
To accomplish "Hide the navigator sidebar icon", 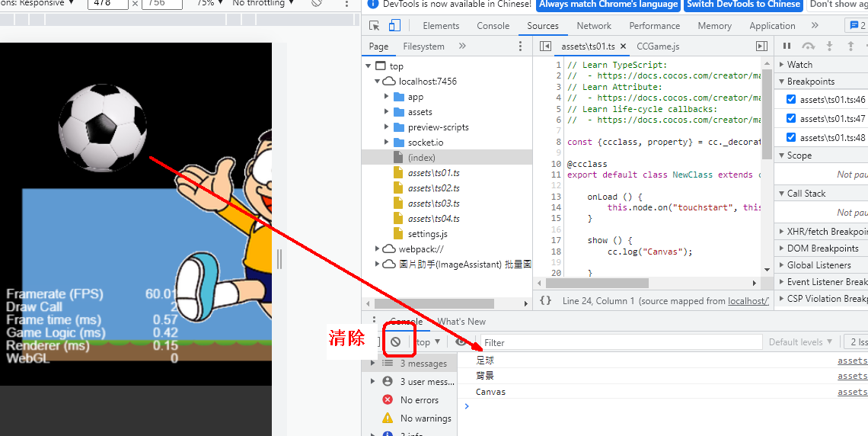I will pyautogui.click(x=545, y=46).
